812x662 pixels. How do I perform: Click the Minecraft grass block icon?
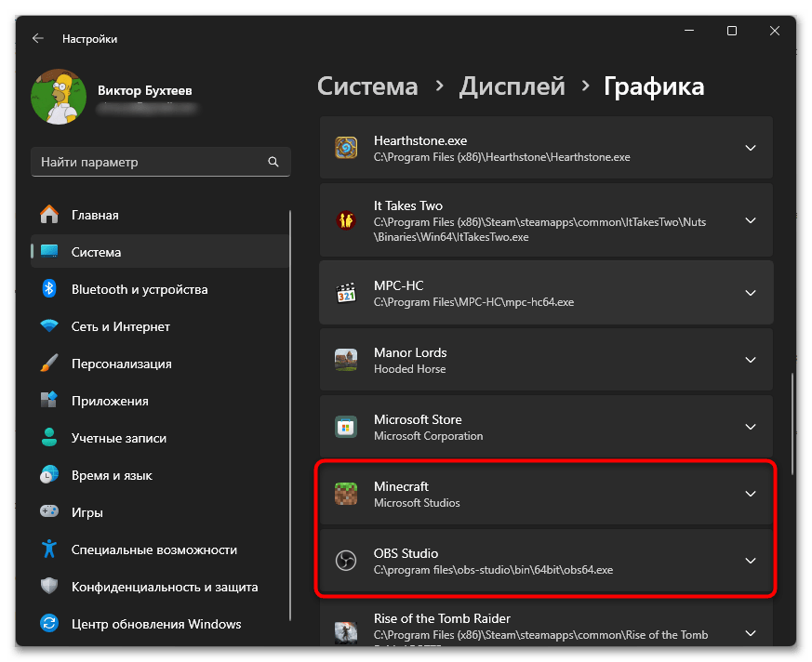[x=346, y=494]
